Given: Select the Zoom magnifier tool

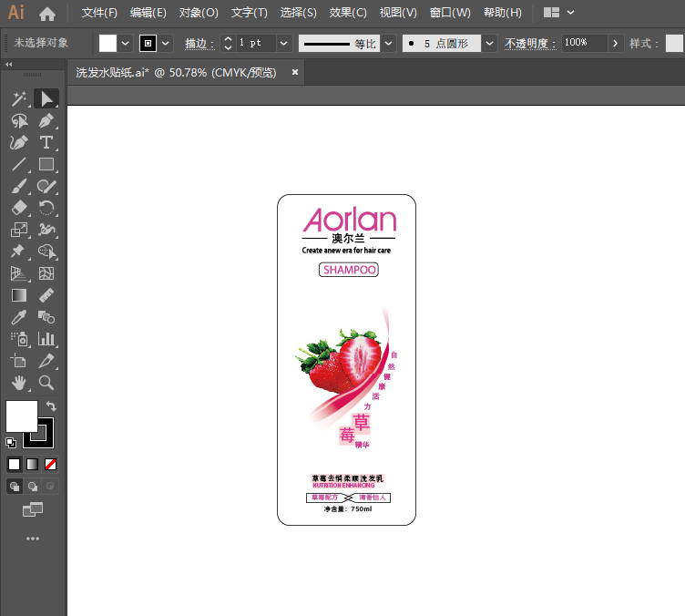Looking at the screenshot, I should (x=46, y=383).
